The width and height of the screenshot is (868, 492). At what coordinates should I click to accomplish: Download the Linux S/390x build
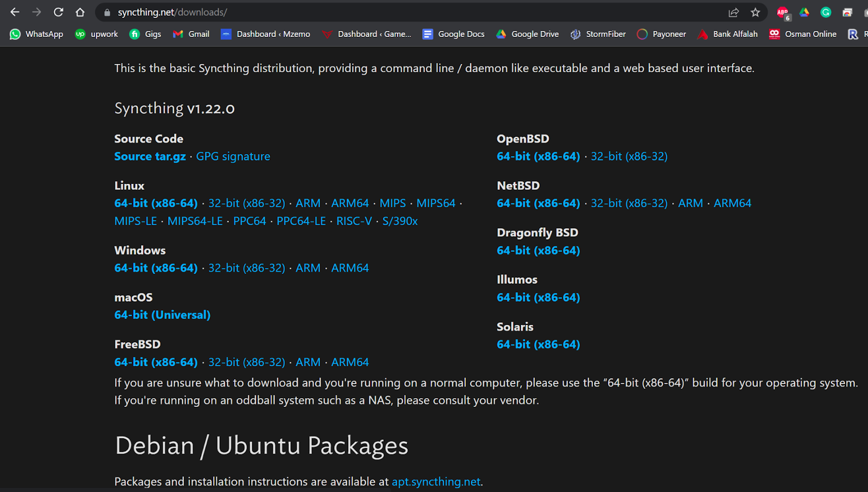pyautogui.click(x=400, y=221)
